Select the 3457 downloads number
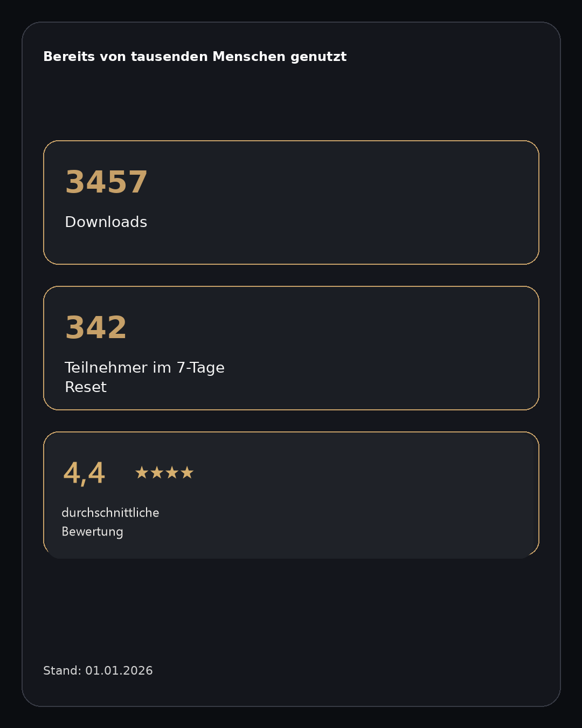582x728 pixels. click(x=106, y=182)
